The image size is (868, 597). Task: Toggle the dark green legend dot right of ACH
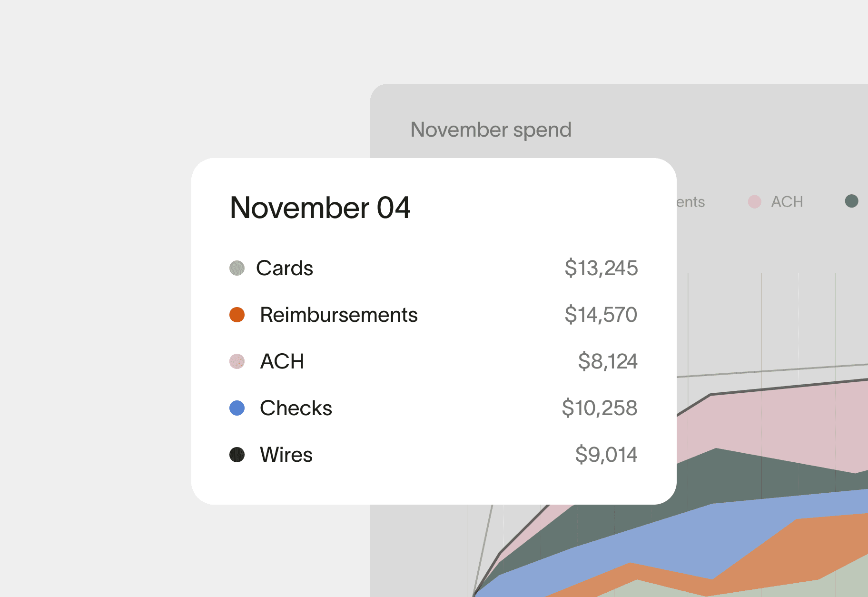tap(851, 201)
